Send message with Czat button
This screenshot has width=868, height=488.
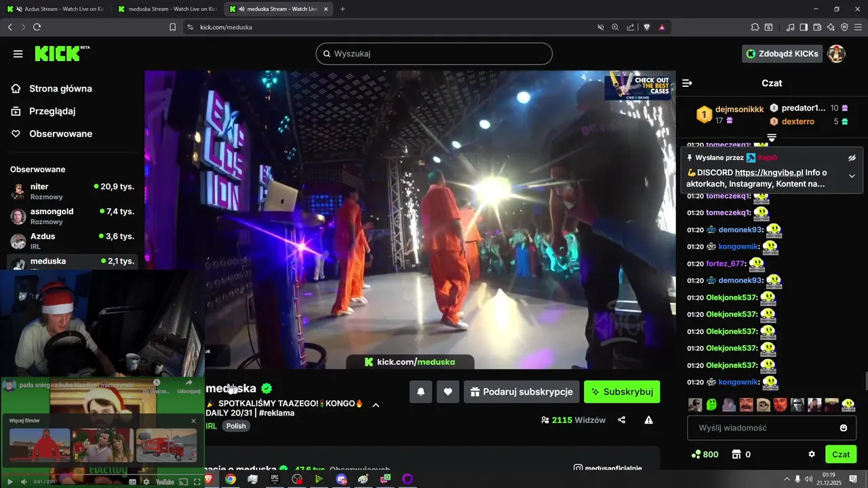point(841,454)
